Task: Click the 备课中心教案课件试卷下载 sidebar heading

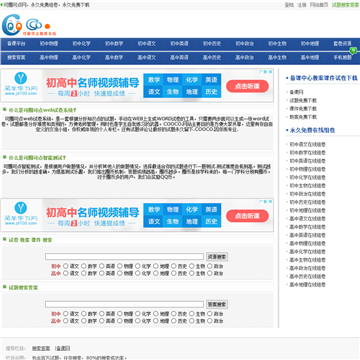Action: coord(324,78)
